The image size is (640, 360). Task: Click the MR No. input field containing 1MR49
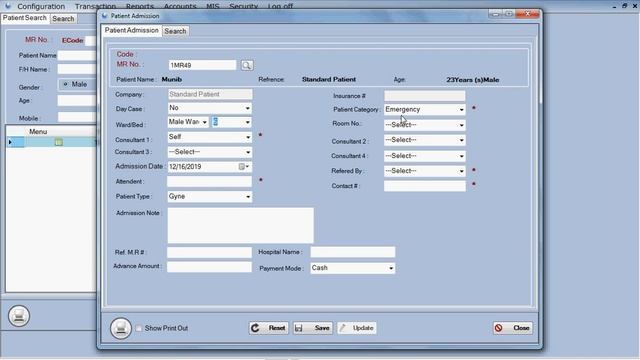pos(202,65)
